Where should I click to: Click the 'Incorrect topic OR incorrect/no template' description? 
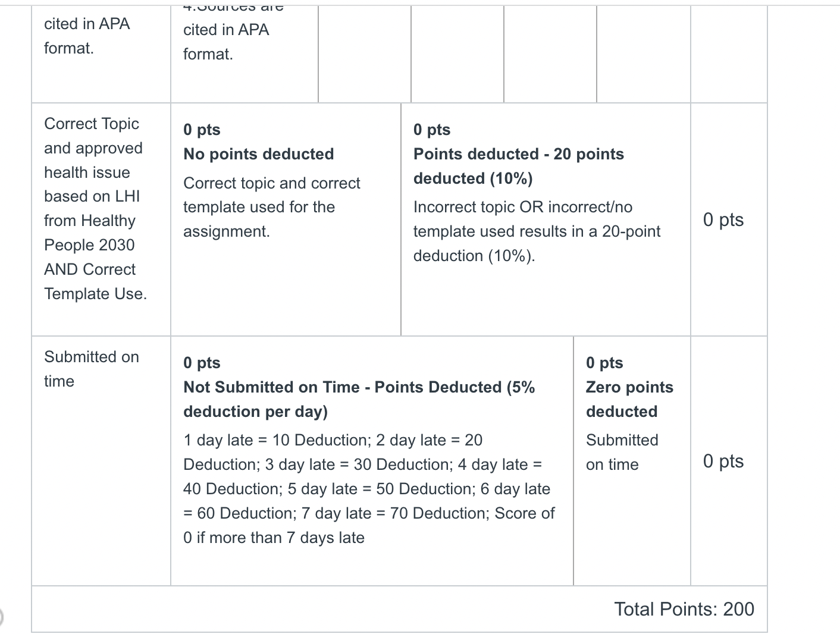pos(537,231)
